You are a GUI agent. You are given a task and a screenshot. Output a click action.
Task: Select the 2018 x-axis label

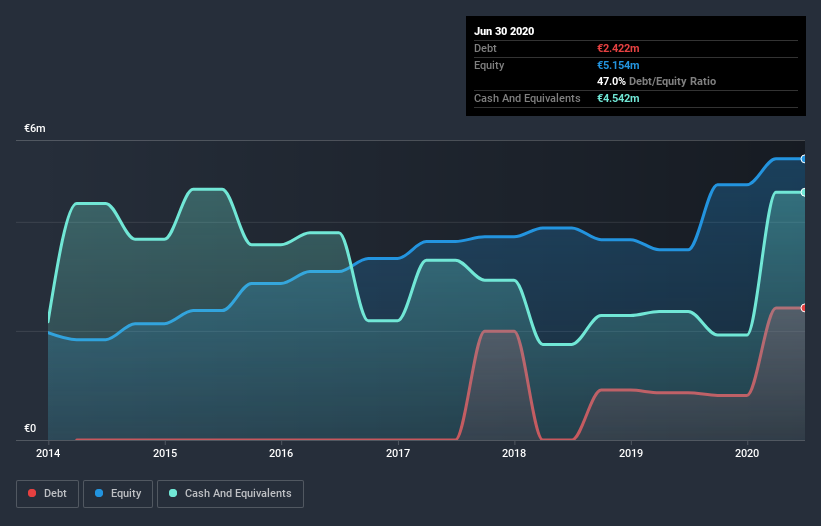(x=514, y=453)
